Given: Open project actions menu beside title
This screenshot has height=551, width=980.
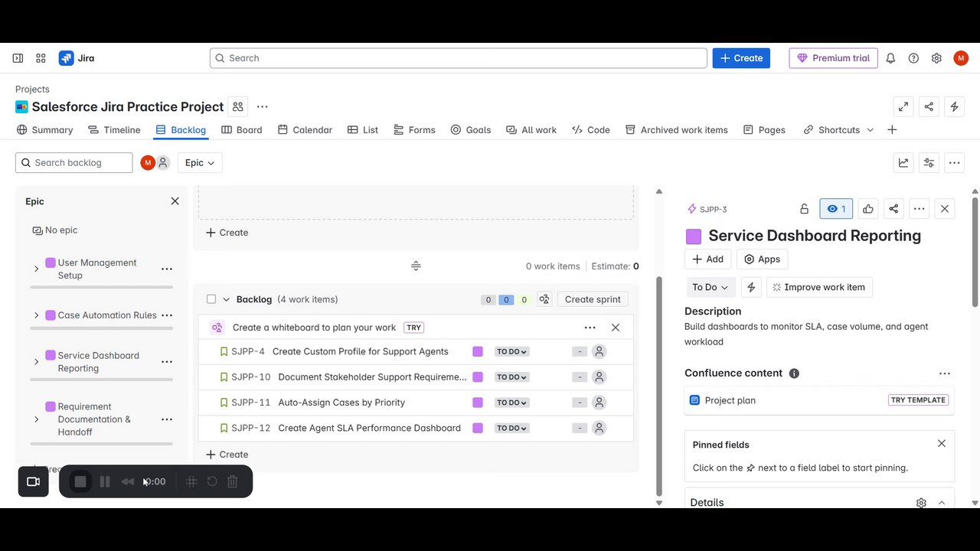Looking at the screenshot, I should pos(263,107).
